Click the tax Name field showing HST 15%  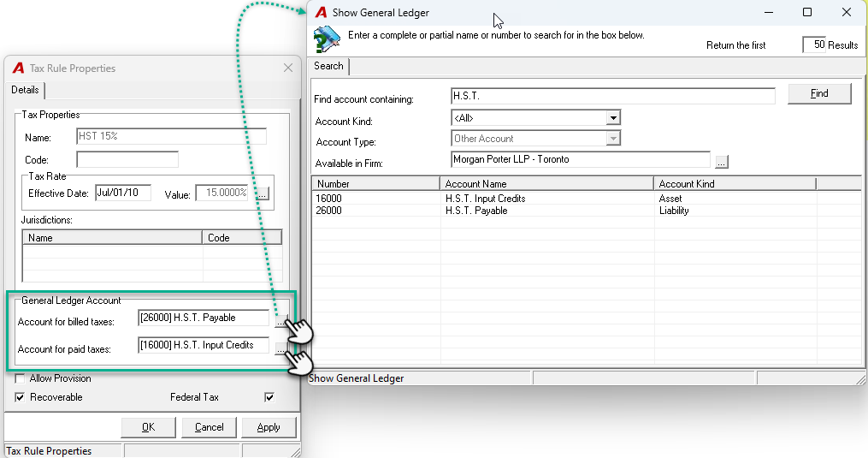coord(171,136)
